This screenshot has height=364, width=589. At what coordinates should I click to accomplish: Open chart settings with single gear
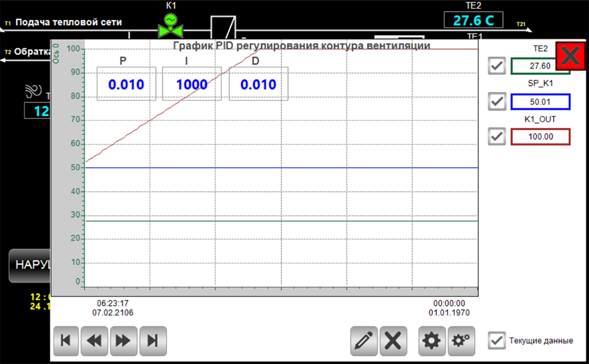[x=432, y=340]
